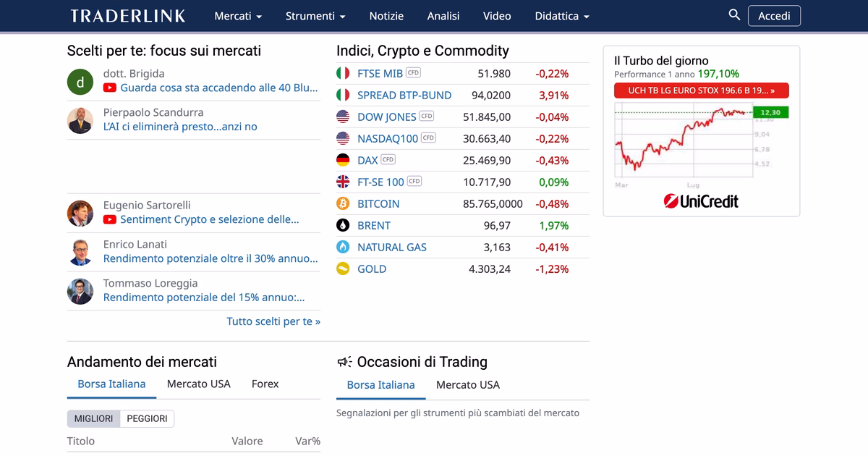868x456 pixels.
Task: Open 'Tutto scelti per te »' link
Action: tap(273, 321)
